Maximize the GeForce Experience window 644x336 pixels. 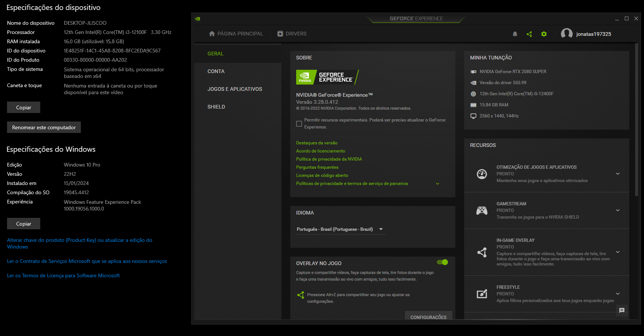[627, 18]
